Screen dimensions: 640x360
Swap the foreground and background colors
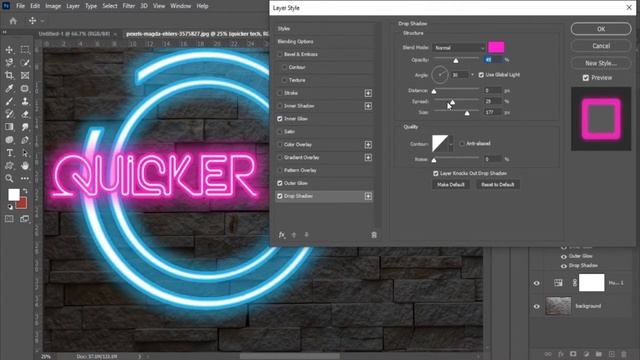(x=25, y=191)
